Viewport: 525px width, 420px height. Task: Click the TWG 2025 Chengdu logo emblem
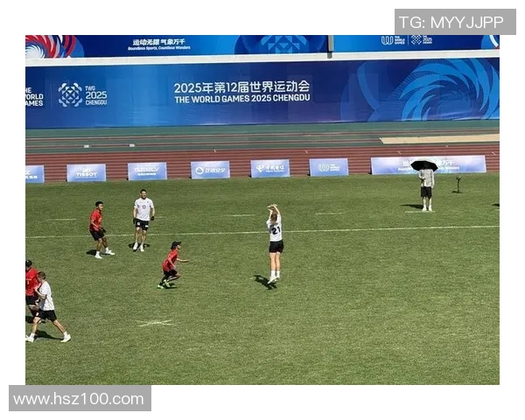point(70,94)
